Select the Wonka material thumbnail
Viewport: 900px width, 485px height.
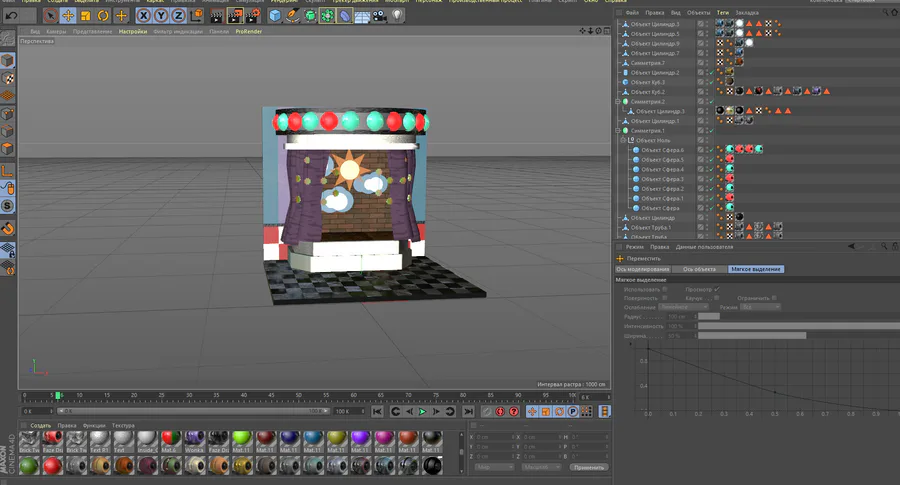click(x=195, y=441)
